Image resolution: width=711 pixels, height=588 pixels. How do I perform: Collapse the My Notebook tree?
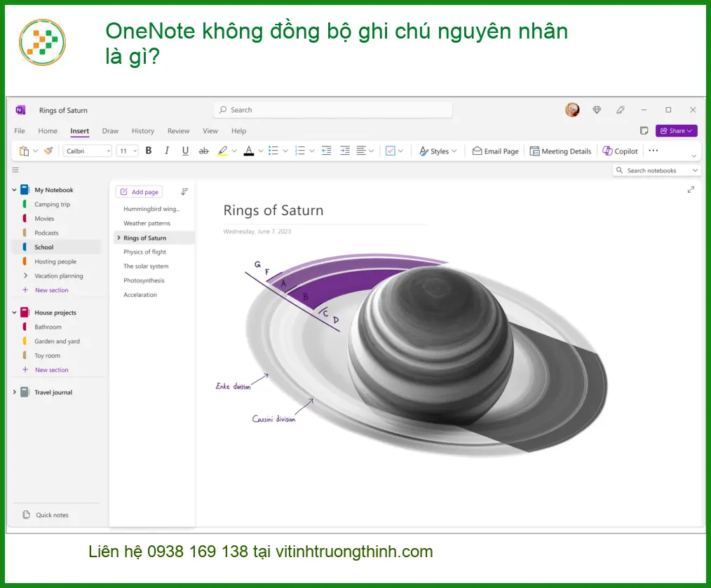point(14,190)
